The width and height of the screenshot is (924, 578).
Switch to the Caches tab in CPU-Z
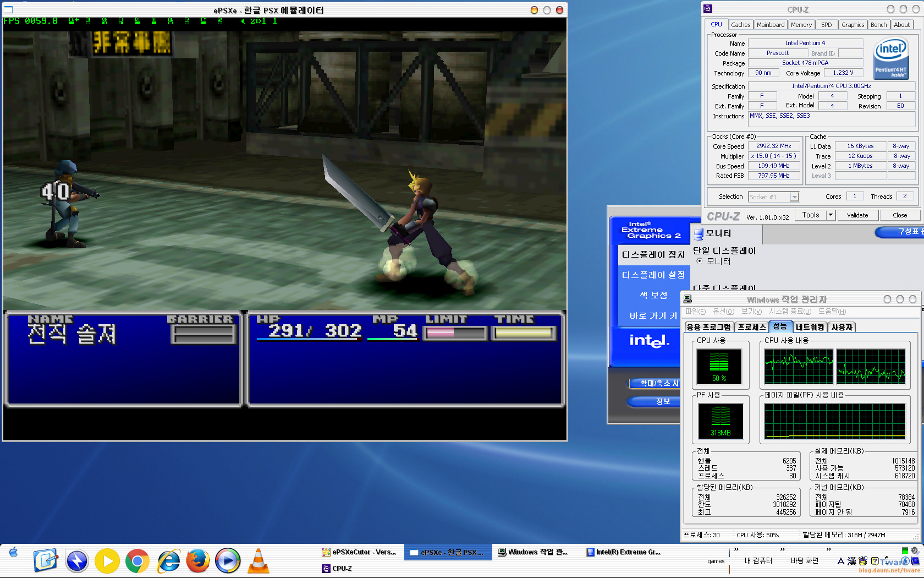pos(741,25)
